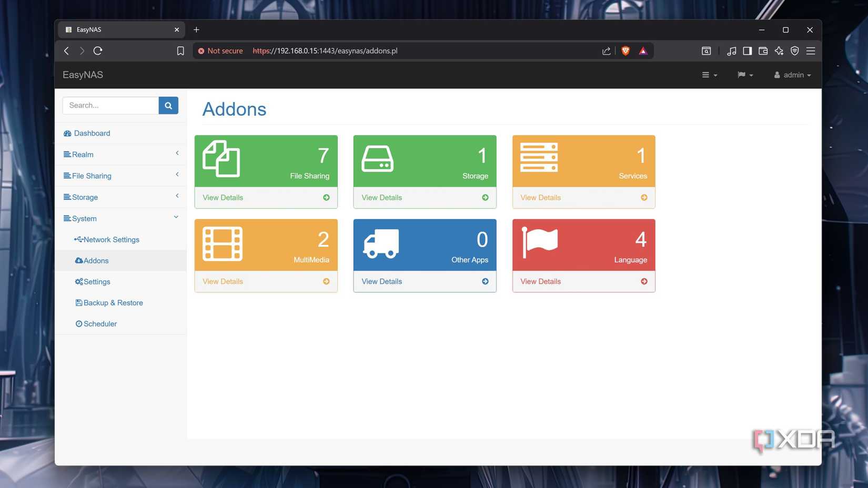868x488 pixels.
Task: Open the list menu dropdown in navbar
Action: tap(710, 75)
